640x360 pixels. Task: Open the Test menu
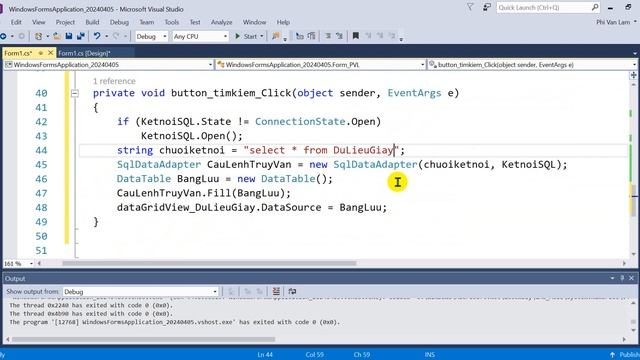point(195,22)
